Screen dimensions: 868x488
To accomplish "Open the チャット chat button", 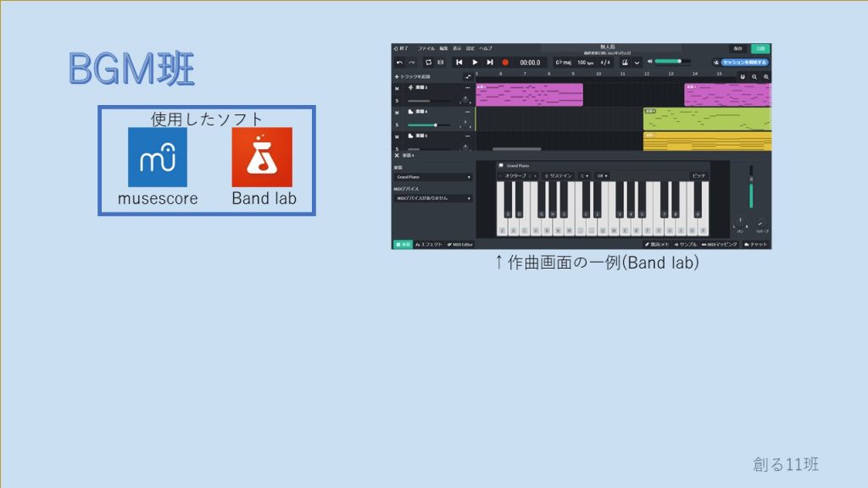I will coord(755,244).
